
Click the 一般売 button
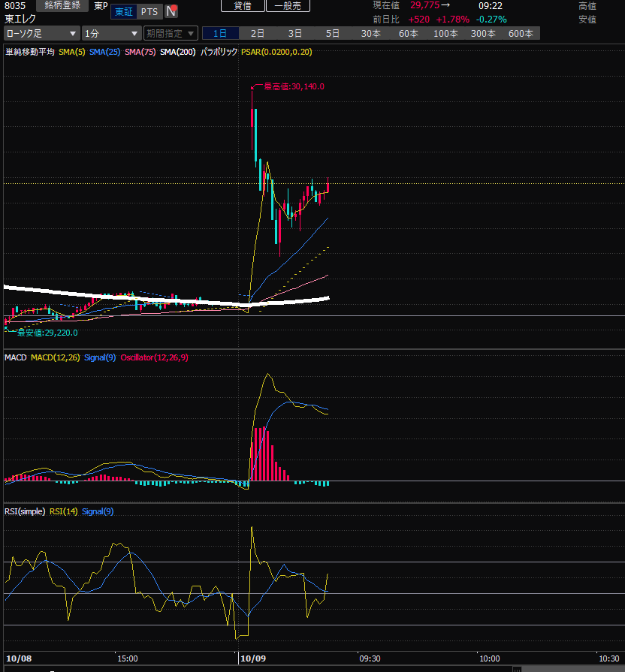(x=287, y=6)
